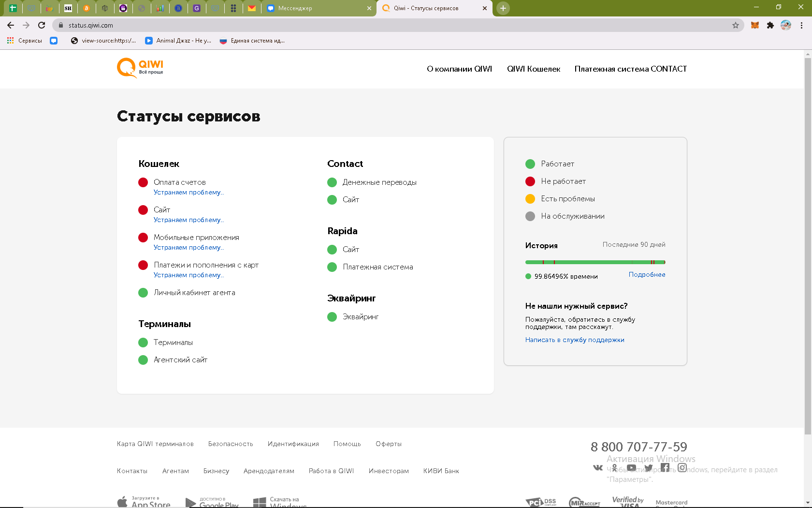The image size is (812, 508).
Task: Open Арендодателям footer link
Action: pyautogui.click(x=269, y=471)
